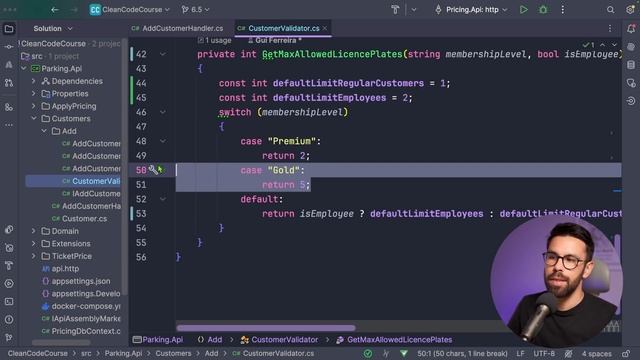
Task: Open the Services tool window icon
Action: (9, 284)
